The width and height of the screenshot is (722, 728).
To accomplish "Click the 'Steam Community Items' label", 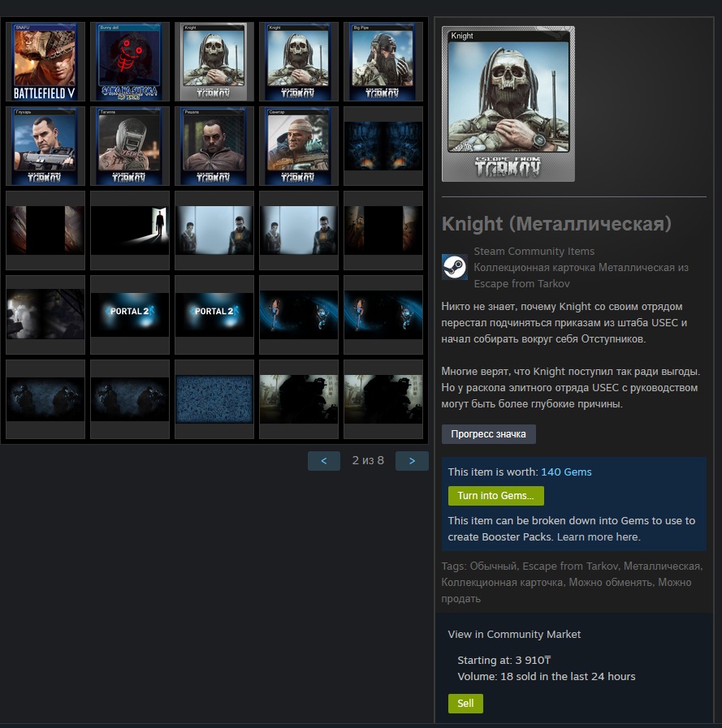I will 534,251.
